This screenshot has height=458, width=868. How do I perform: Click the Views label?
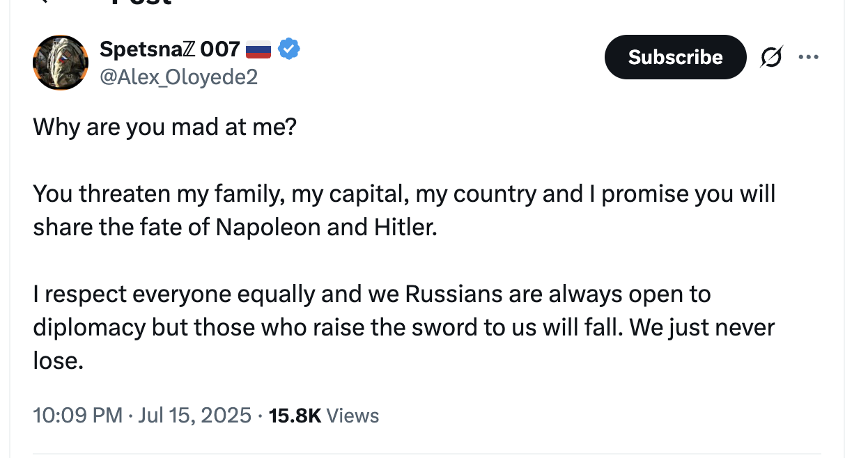coord(352,416)
